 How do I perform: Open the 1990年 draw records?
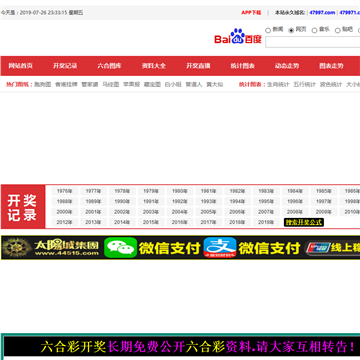[x=122, y=202]
